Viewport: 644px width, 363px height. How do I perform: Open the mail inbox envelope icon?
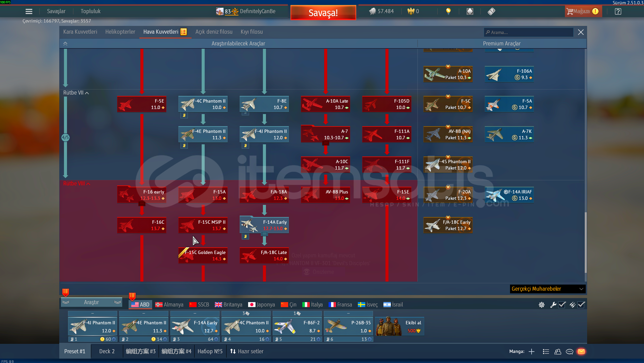coord(581,352)
